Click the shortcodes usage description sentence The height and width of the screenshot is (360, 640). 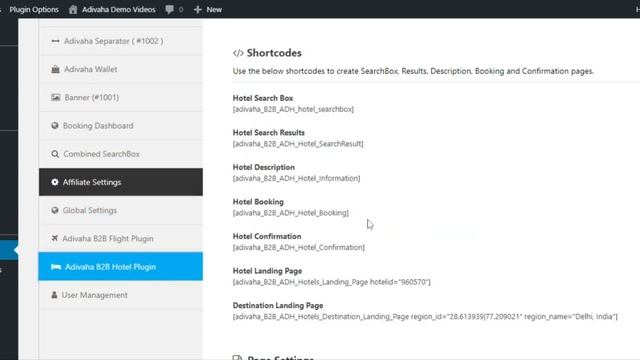point(413,71)
